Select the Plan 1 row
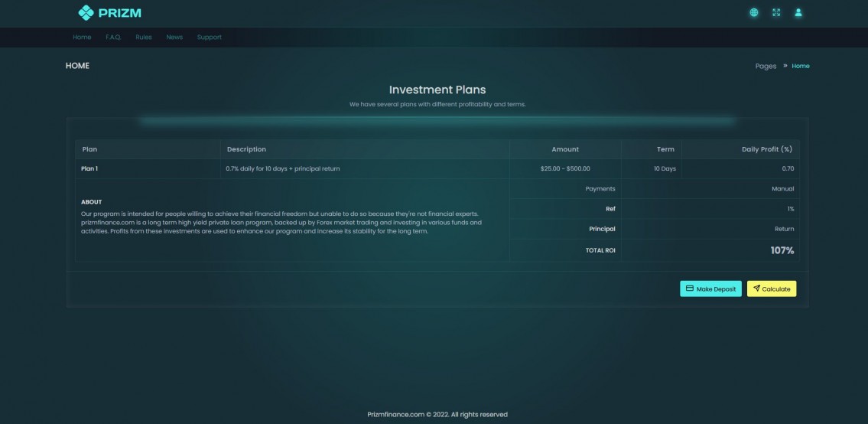The width and height of the screenshot is (868, 424). tap(89, 168)
